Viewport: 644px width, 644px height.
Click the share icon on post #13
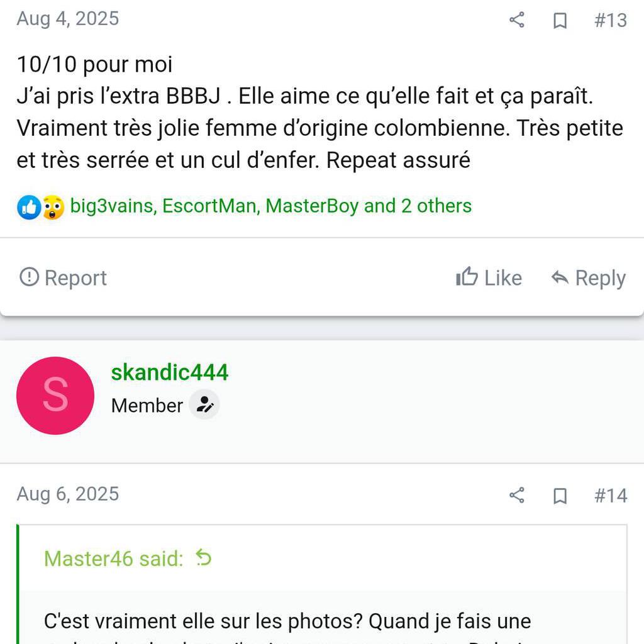point(517,20)
